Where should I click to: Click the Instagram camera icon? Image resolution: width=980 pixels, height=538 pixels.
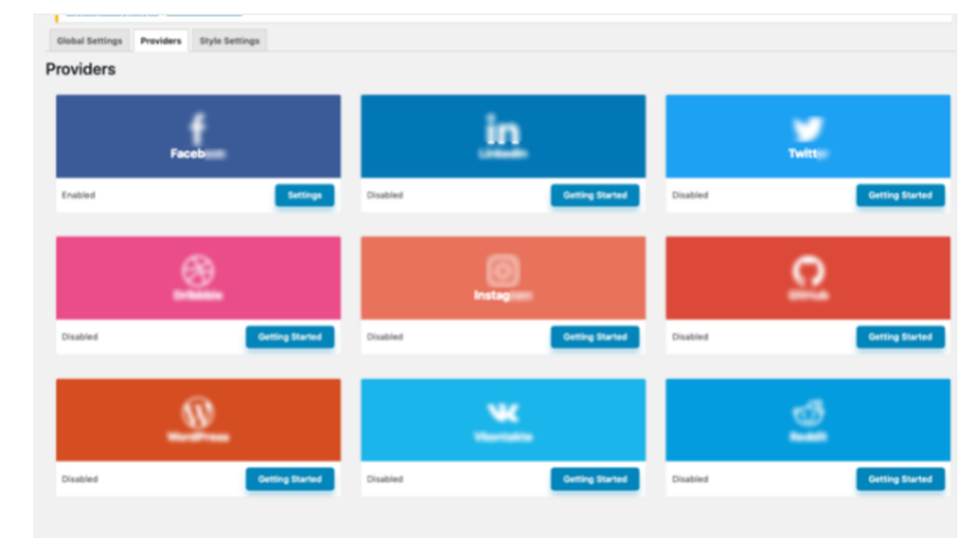[x=503, y=270]
